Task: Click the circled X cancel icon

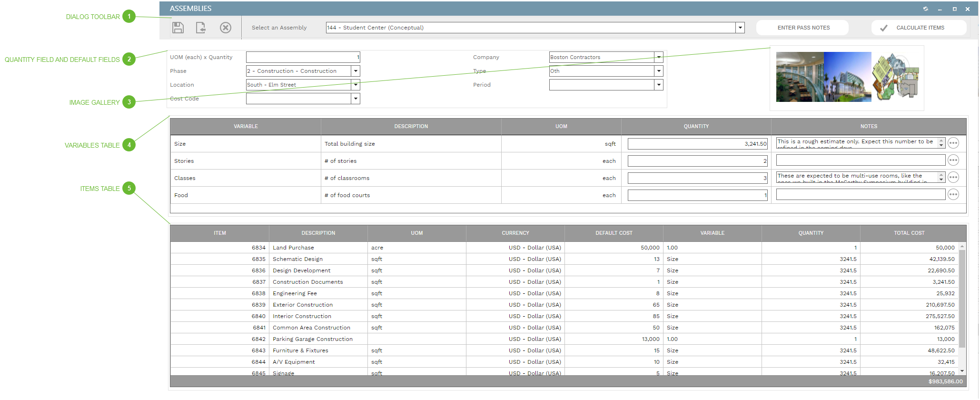Action: tap(226, 28)
